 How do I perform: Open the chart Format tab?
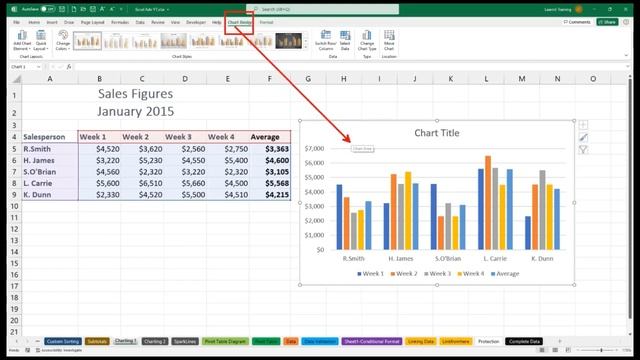point(267,22)
